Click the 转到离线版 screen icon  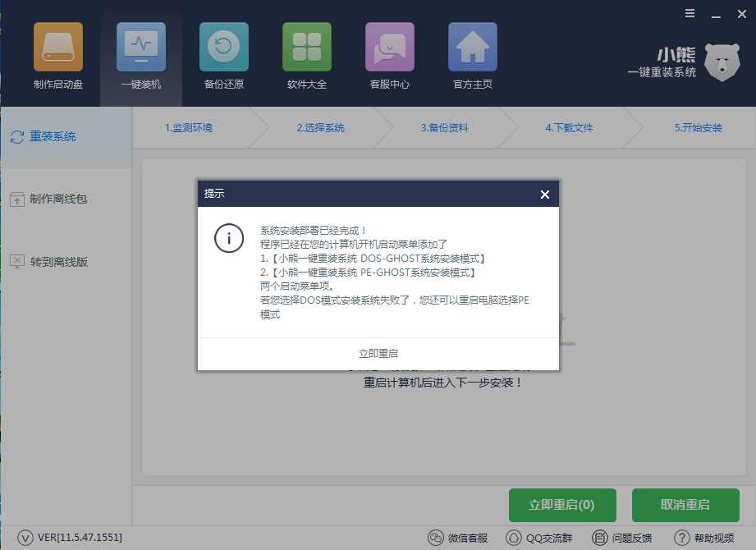coord(17,262)
